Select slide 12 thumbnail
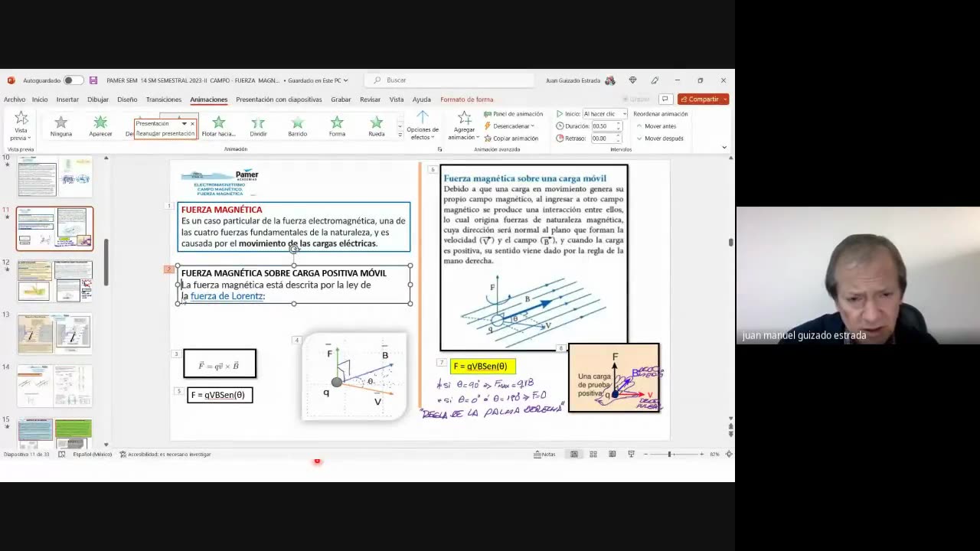Viewport: 980px width, 551px height. pyautogui.click(x=55, y=281)
